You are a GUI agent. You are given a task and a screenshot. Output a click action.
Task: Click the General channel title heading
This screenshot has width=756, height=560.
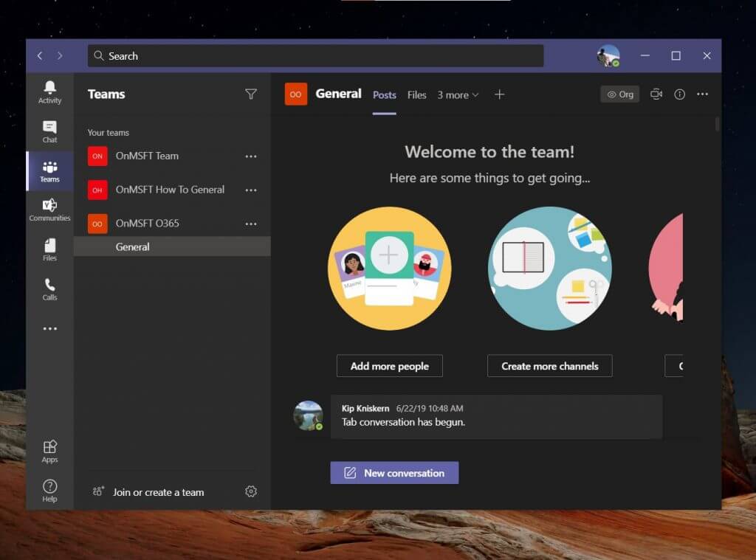[338, 94]
